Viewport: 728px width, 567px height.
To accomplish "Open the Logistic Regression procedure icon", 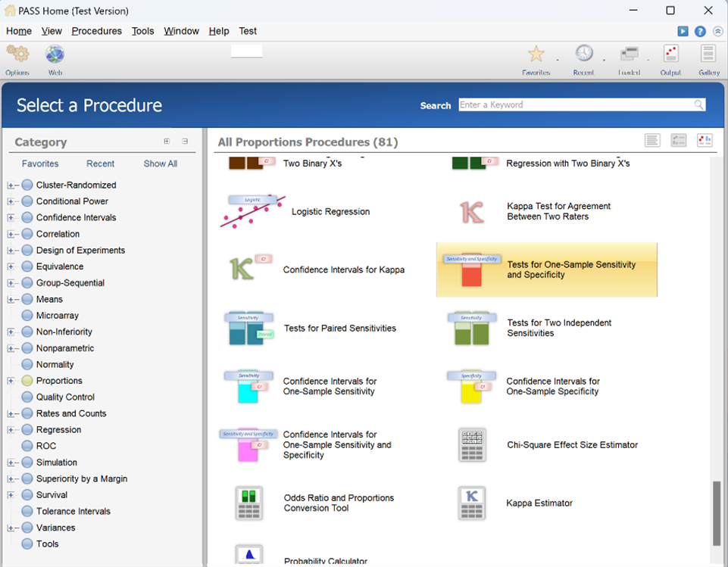I will pyautogui.click(x=252, y=211).
